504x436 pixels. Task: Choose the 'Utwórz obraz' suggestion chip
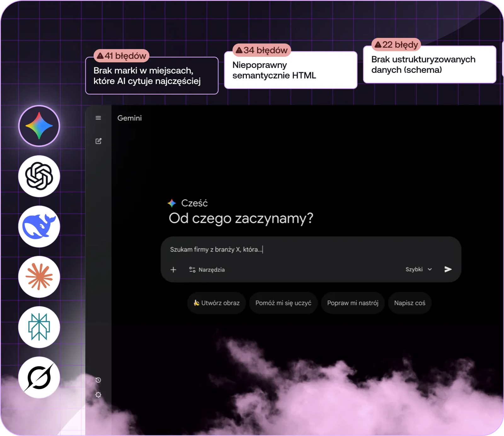pos(216,303)
